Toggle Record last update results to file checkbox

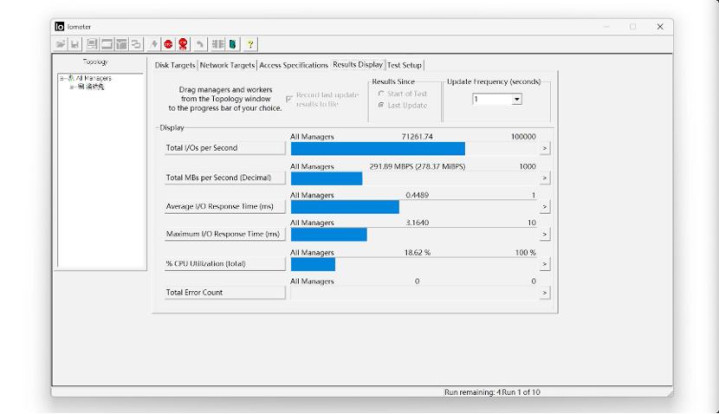(x=289, y=99)
